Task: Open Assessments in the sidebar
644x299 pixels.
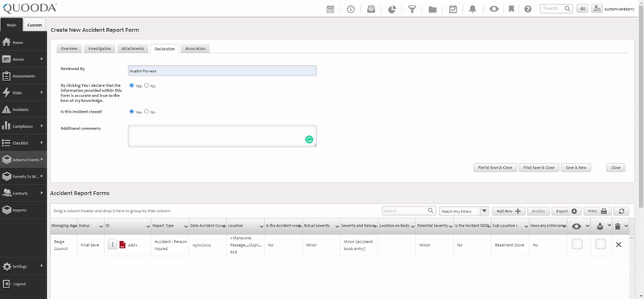Action: click(23, 76)
